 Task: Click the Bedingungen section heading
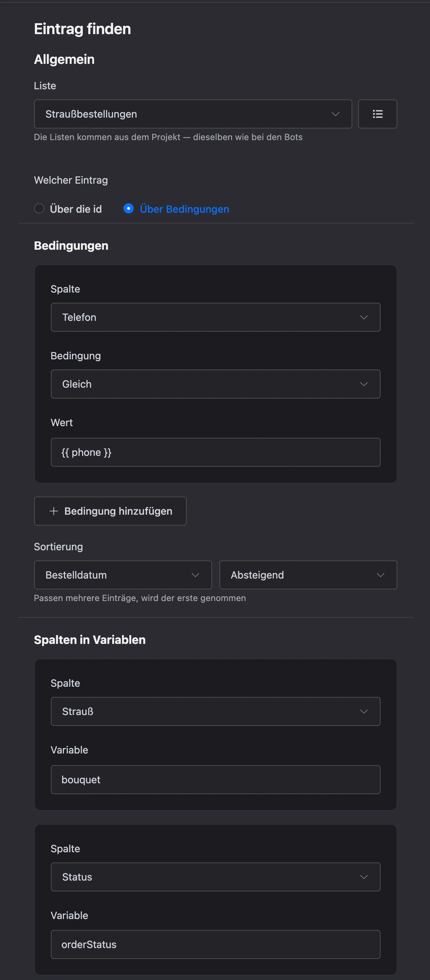71,246
